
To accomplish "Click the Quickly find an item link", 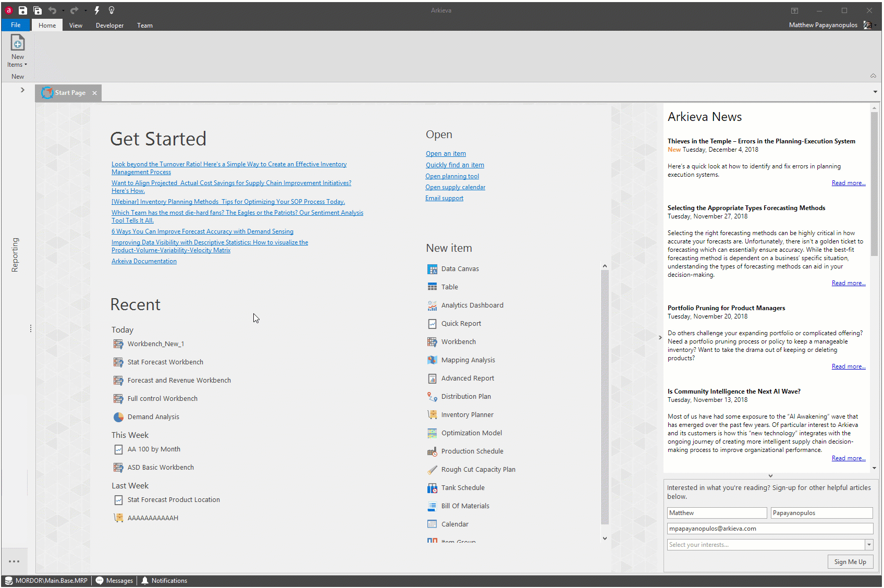I will click(455, 165).
